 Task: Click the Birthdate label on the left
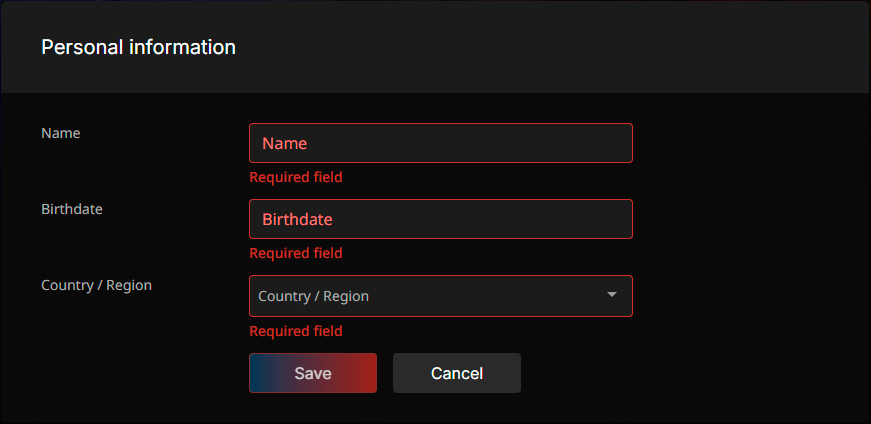72,209
